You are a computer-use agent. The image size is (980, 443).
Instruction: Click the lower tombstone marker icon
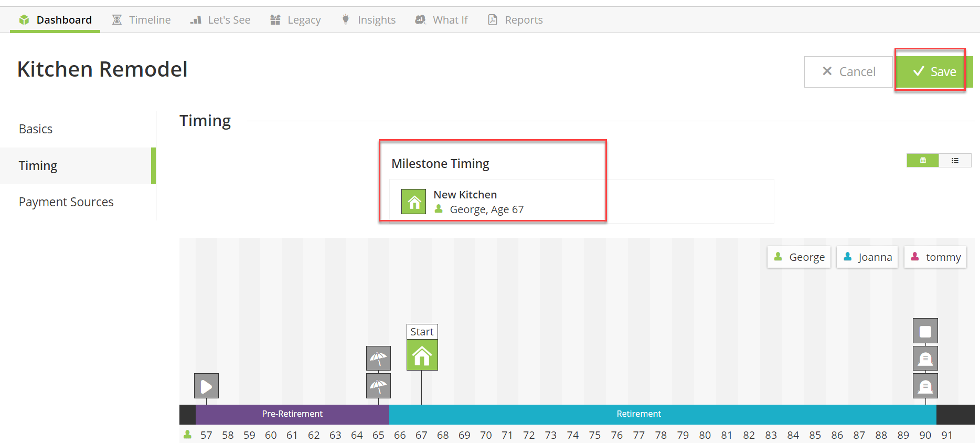(x=925, y=386)
